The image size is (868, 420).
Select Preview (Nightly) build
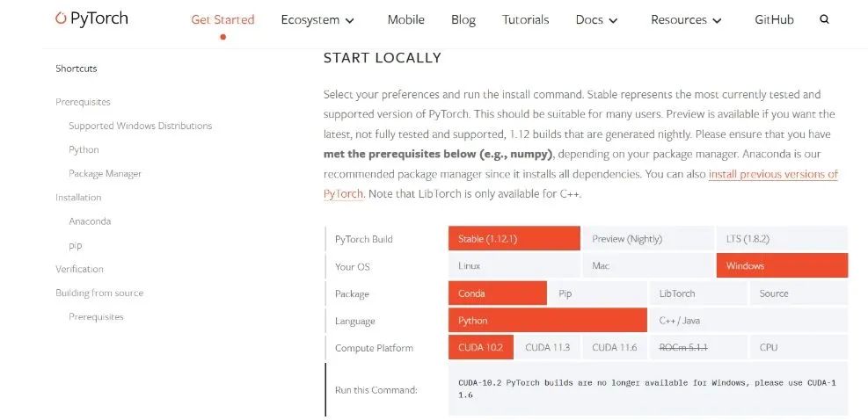coord(647,238)
